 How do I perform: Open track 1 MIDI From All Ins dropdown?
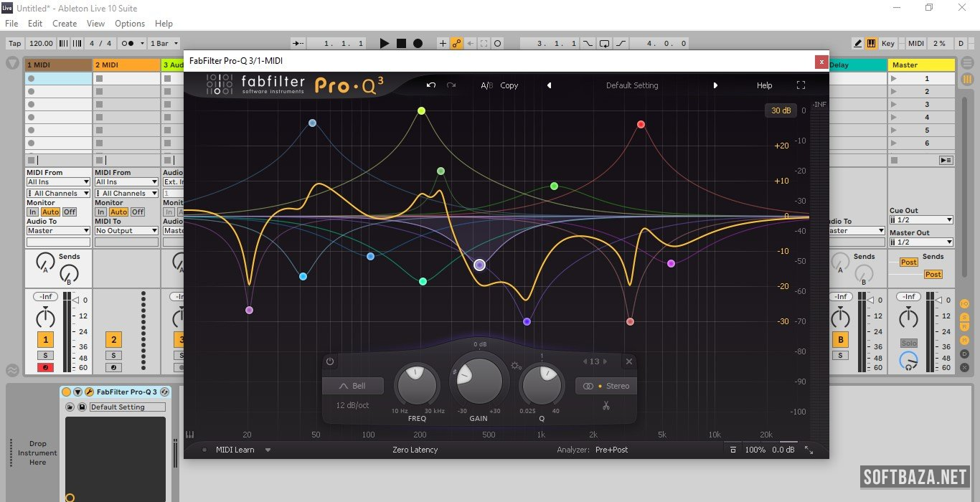58,182
